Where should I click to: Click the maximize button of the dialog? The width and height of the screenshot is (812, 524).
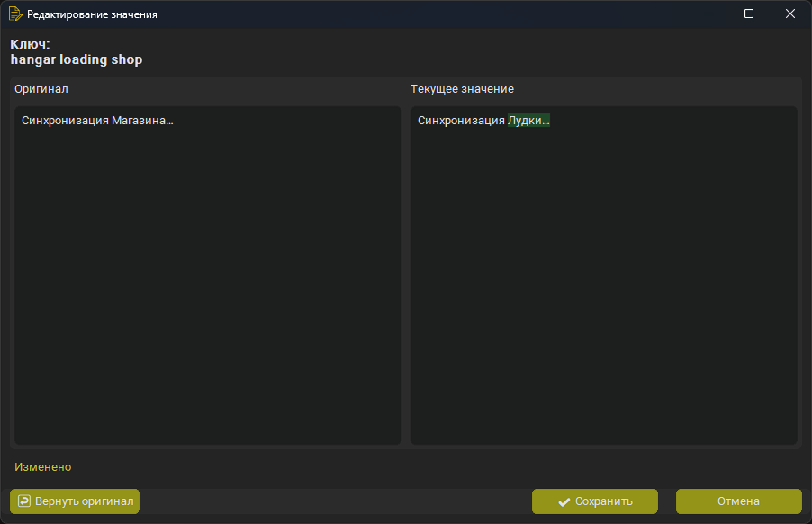749,14
